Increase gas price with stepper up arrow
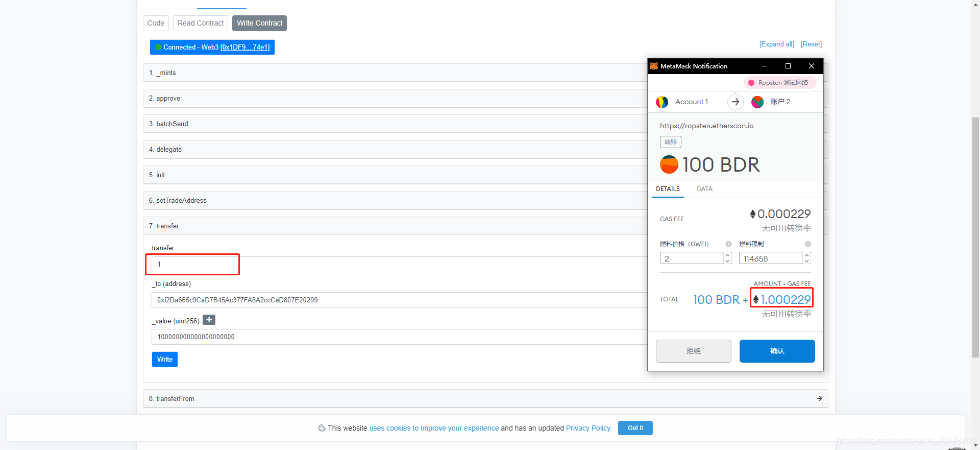Screen dimensions: 980x450 point(727,255)
